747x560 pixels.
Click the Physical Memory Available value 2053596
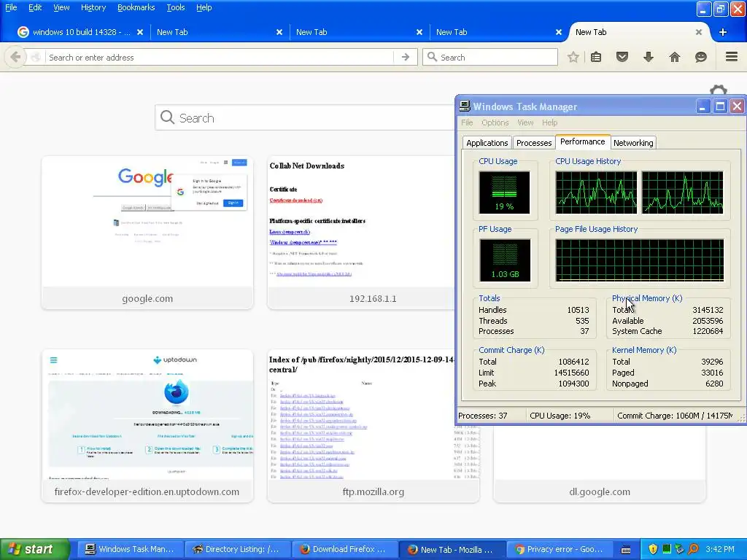point(708,321)
